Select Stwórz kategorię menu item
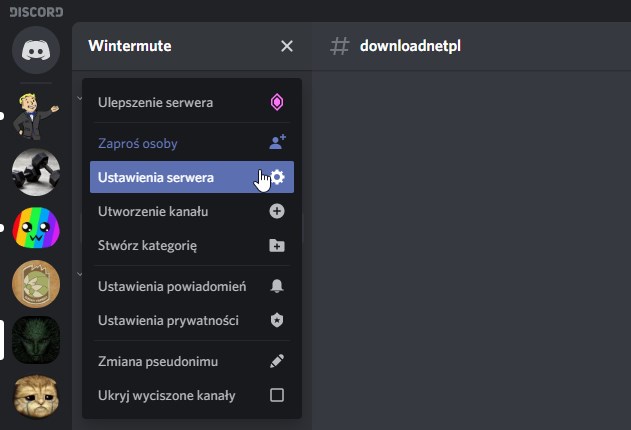 pos(192,245)
